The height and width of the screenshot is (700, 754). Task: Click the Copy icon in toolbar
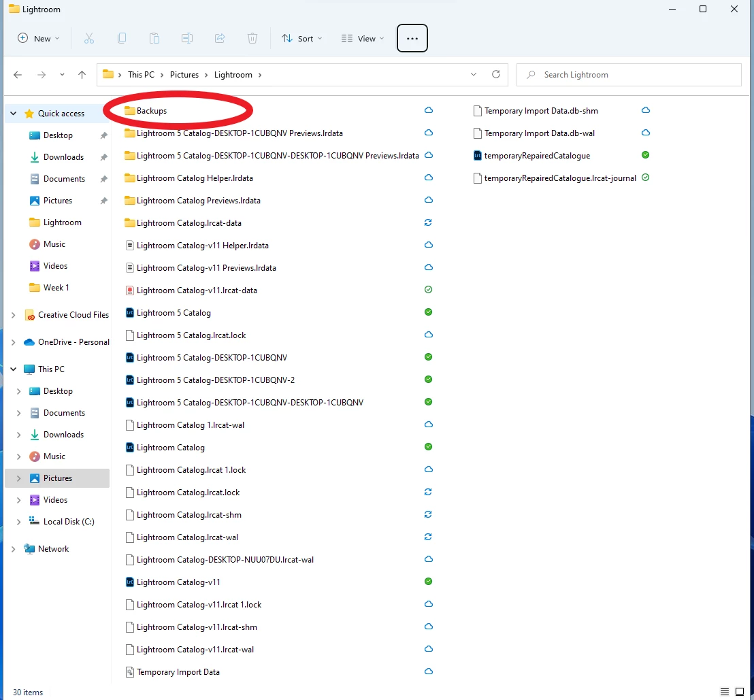[x=122, y=39]
